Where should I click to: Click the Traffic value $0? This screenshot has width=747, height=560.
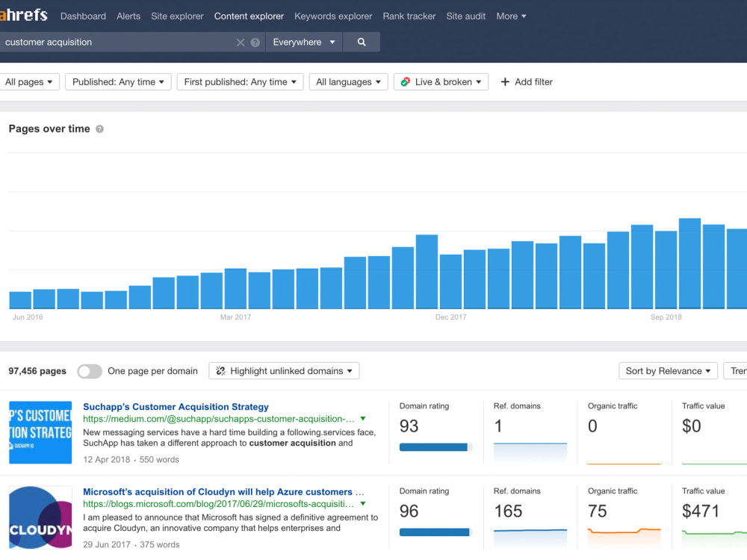691,426
